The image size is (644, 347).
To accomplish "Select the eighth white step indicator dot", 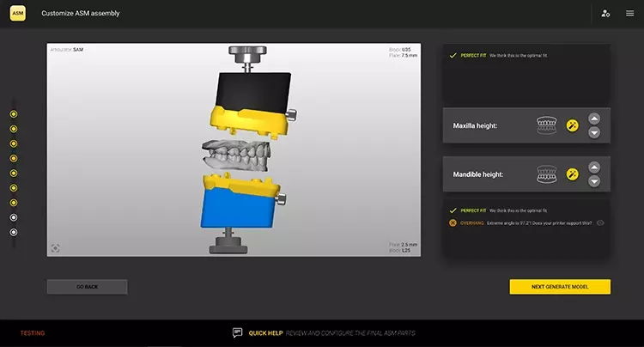I will coord(14,217).
